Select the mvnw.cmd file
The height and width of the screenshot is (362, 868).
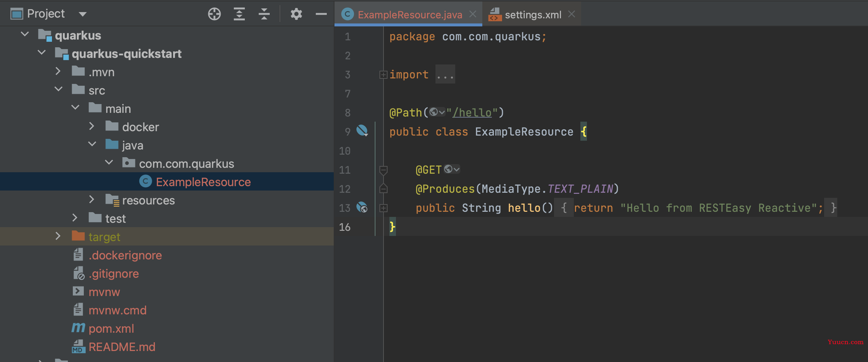click(x=117, y=310)
